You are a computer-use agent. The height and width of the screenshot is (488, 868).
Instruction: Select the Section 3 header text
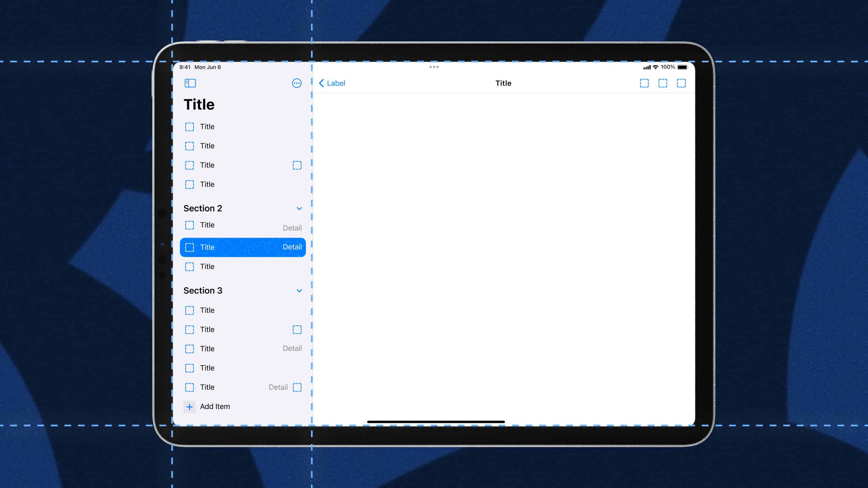coord(203,290)
